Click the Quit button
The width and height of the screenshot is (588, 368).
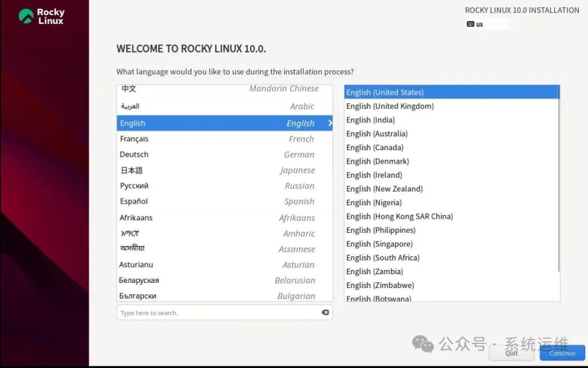(511, 353)
